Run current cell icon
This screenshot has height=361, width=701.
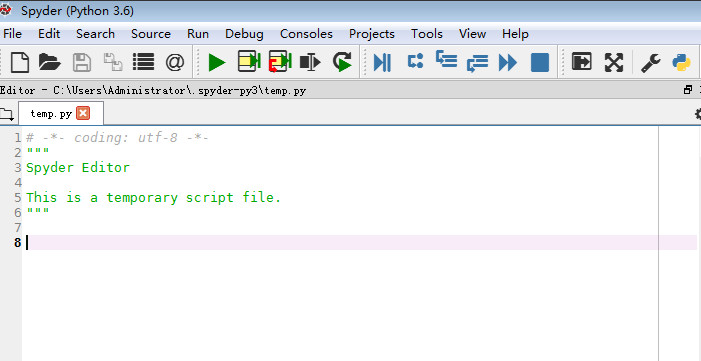pos(249,62)
